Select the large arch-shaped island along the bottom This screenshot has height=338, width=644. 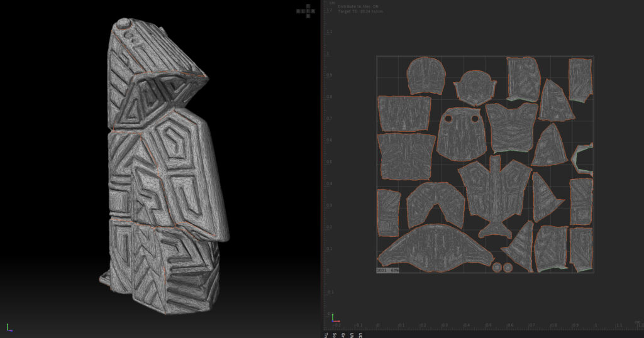[x=435, y=248]
